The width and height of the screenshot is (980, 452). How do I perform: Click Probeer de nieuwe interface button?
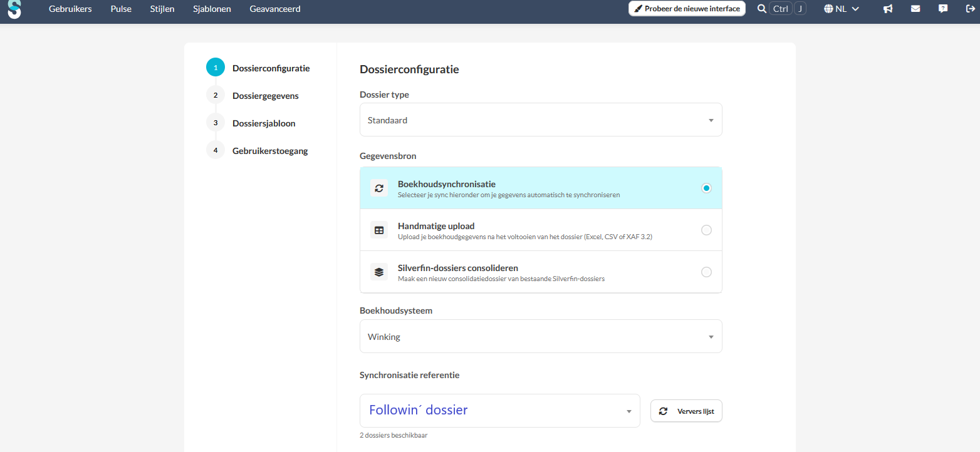[687, 9]
